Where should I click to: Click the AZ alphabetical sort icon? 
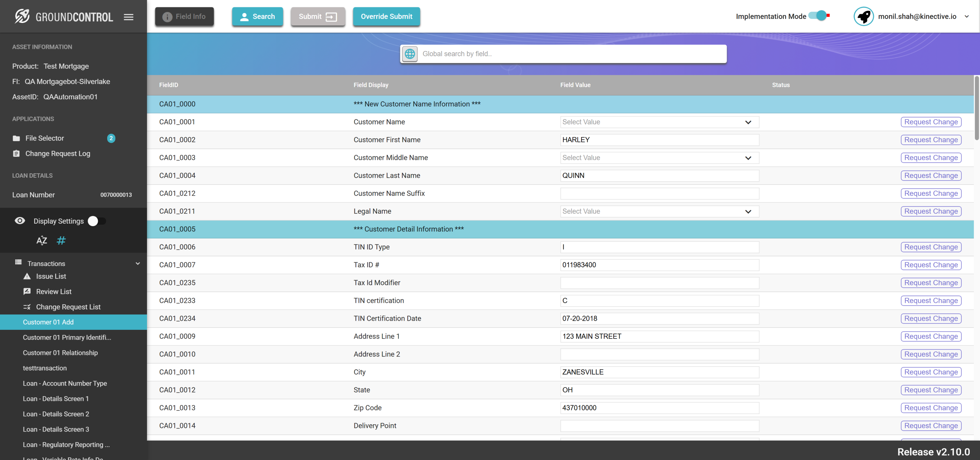[x=42, y=240]
